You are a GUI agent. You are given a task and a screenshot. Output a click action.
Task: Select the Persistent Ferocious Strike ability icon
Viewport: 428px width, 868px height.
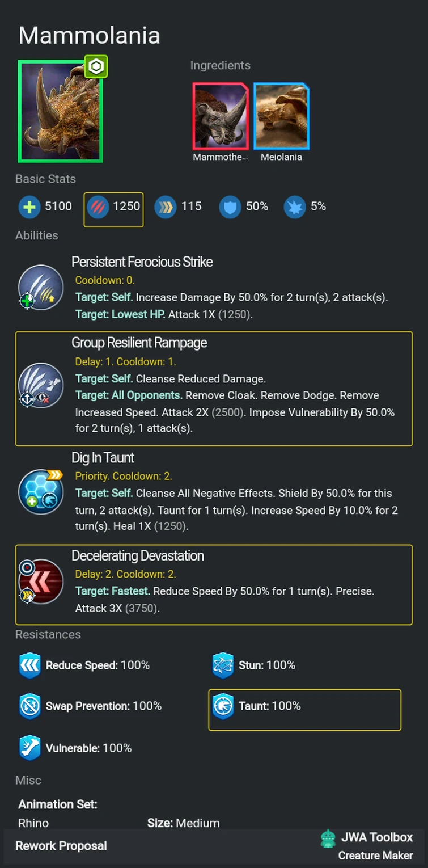pyautogui.click(x=40, y=288)
